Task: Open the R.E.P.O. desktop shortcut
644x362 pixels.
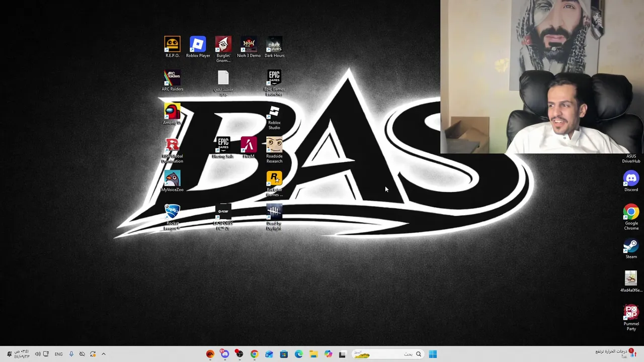Action: coord(172,47)
